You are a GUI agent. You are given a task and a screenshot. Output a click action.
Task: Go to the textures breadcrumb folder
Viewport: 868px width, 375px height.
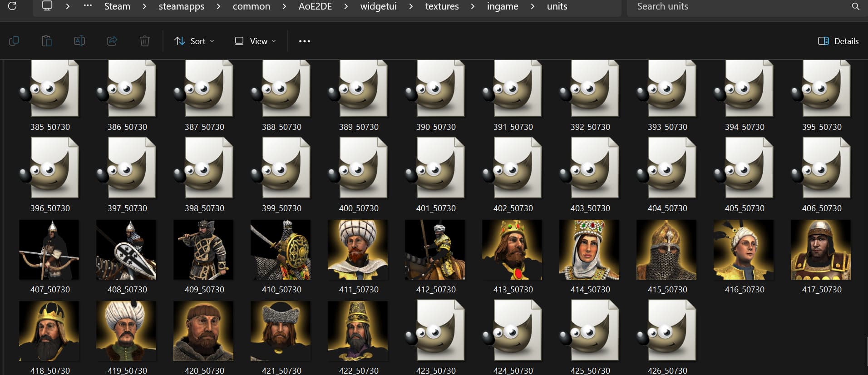442,6
